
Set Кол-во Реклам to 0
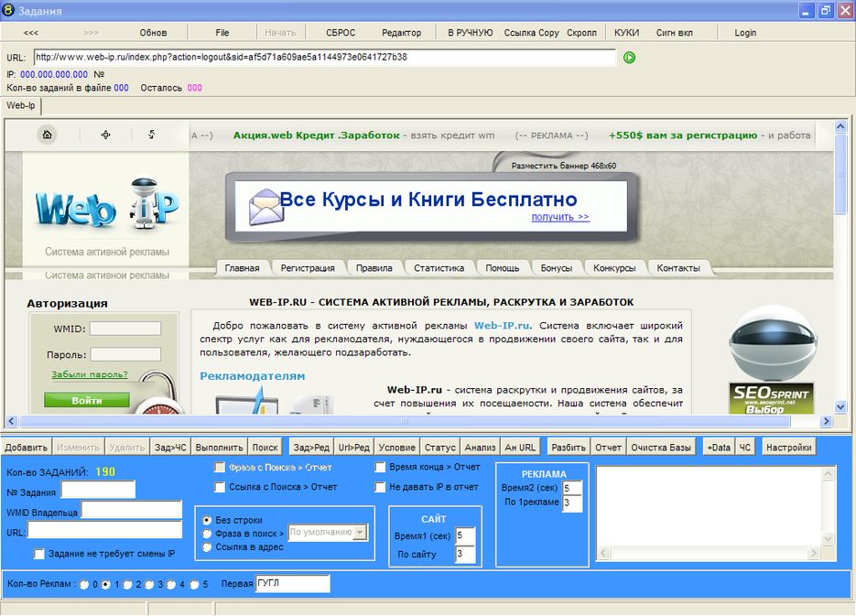(84, 584)
